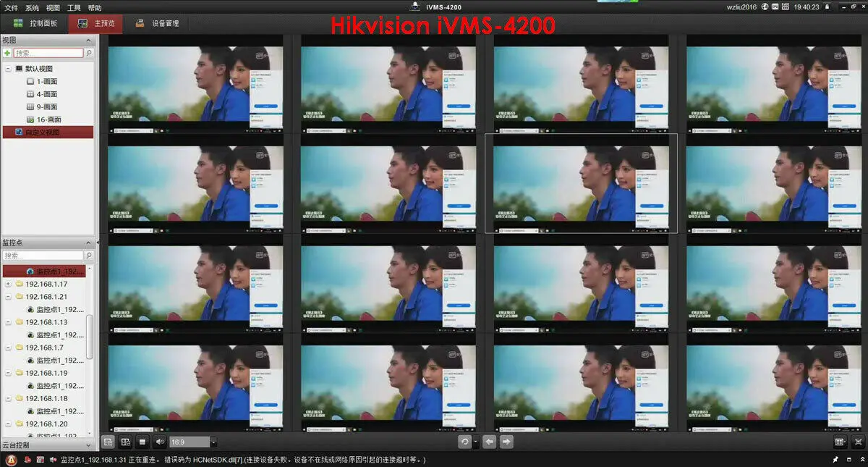
Task: Open the 文件 menu
Action: click(x=11, y=7)
